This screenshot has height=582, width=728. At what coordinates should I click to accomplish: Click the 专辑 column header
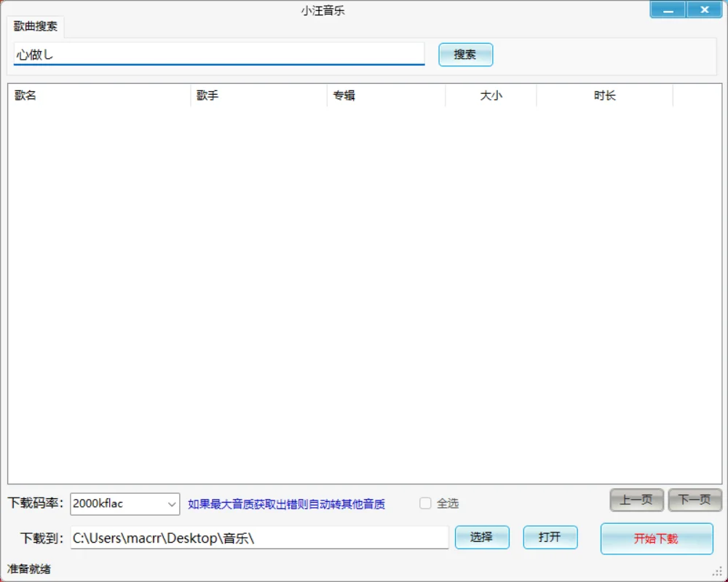click(341, 95)
